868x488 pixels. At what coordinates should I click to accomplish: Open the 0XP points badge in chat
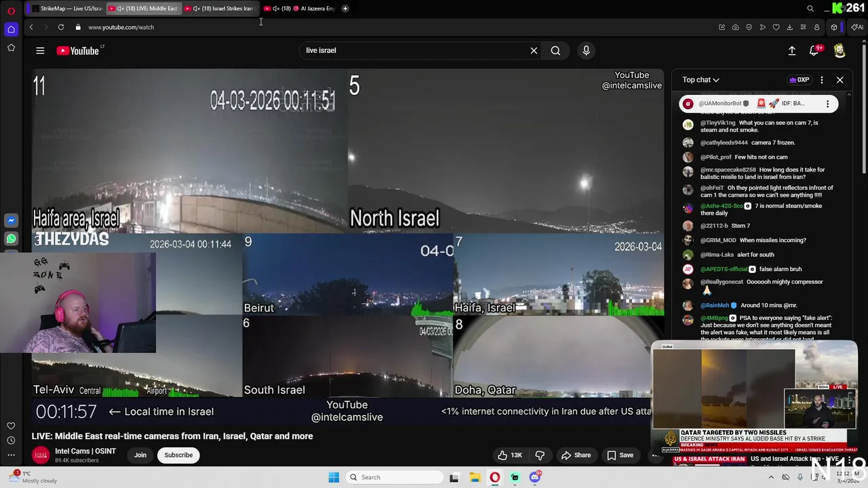(x=799, y=80)
